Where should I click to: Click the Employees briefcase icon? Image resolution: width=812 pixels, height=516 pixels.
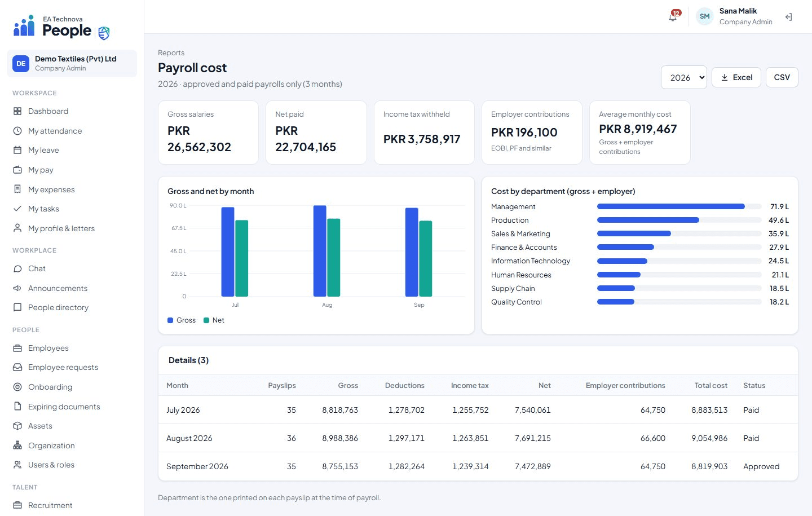pyautogui.click(x=17, y=348)
